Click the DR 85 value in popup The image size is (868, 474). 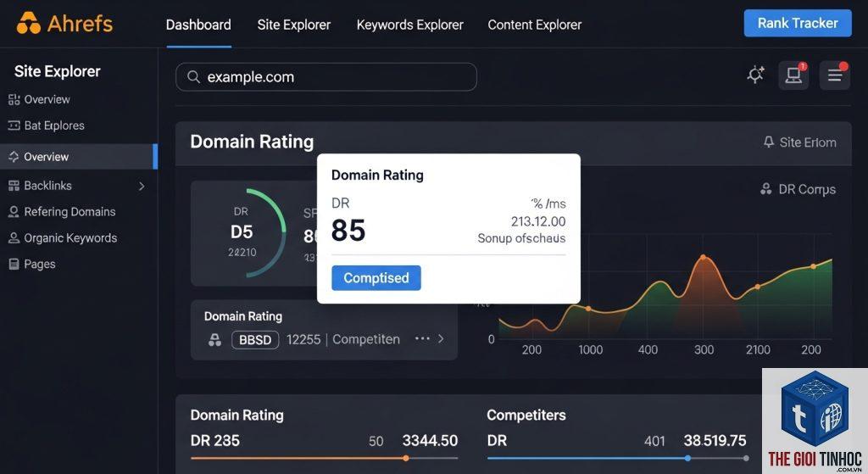point(348,230)
